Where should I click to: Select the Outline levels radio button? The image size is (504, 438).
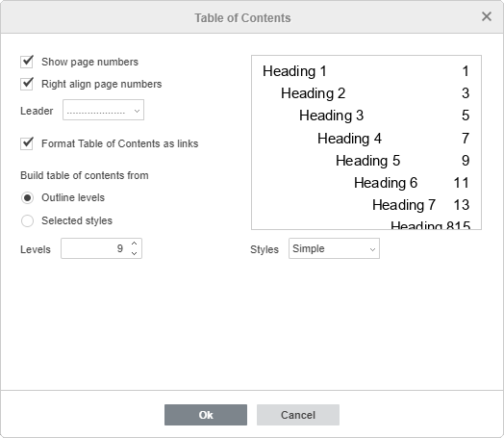tap(27, 197)
